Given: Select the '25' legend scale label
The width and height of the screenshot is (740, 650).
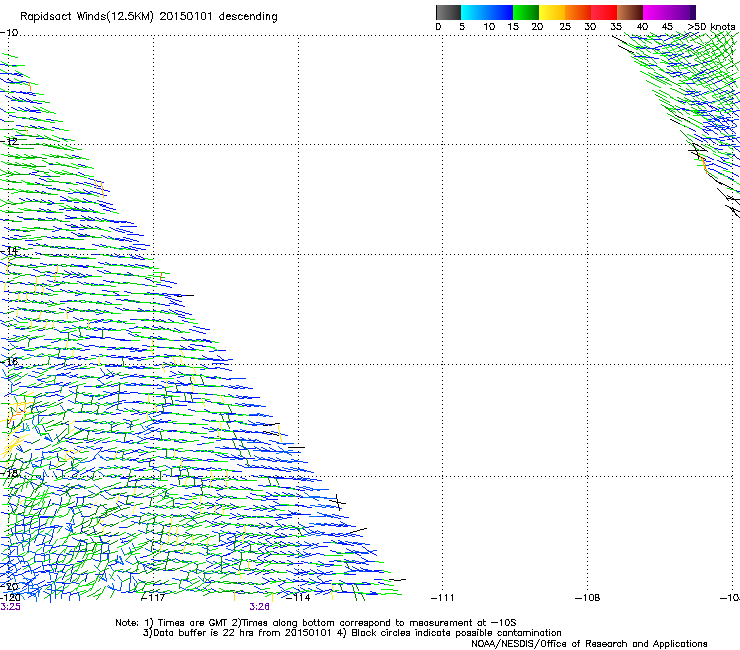Looking at the screenshot, I should [x=565, y=27].
